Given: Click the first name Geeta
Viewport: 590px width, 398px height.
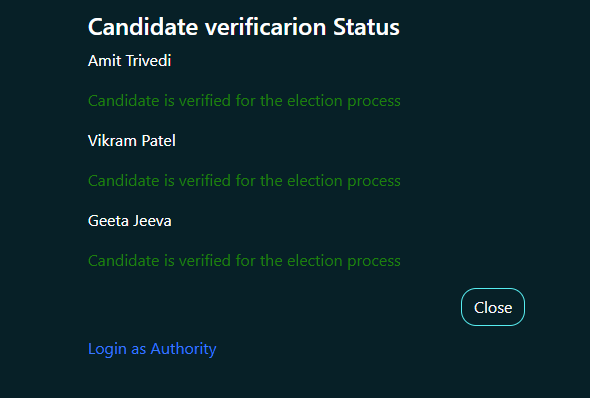Looking at the screenshot, I should coord(108,221).
